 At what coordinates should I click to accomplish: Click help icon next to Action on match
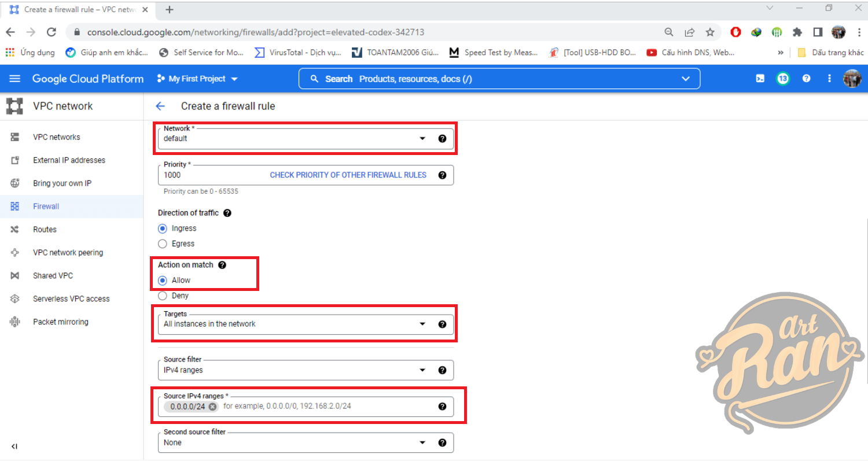click(222, 265)
